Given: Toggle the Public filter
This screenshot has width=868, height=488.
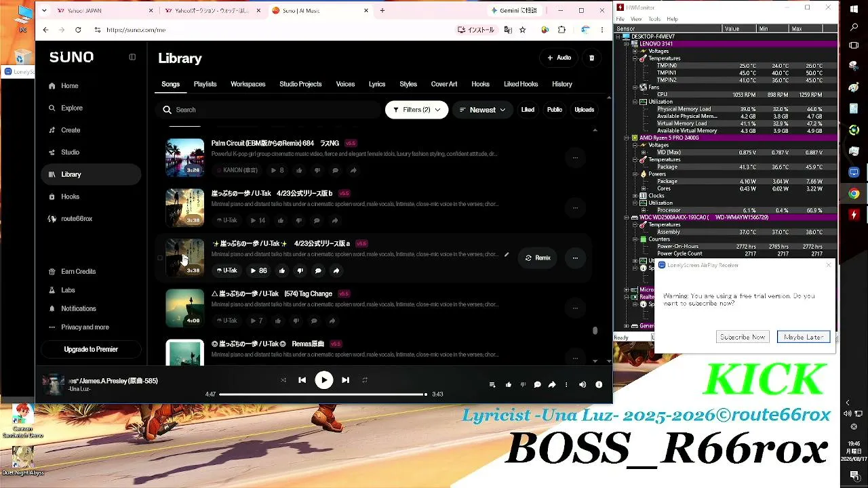Looking at the screenshot, I should [555, 110].
